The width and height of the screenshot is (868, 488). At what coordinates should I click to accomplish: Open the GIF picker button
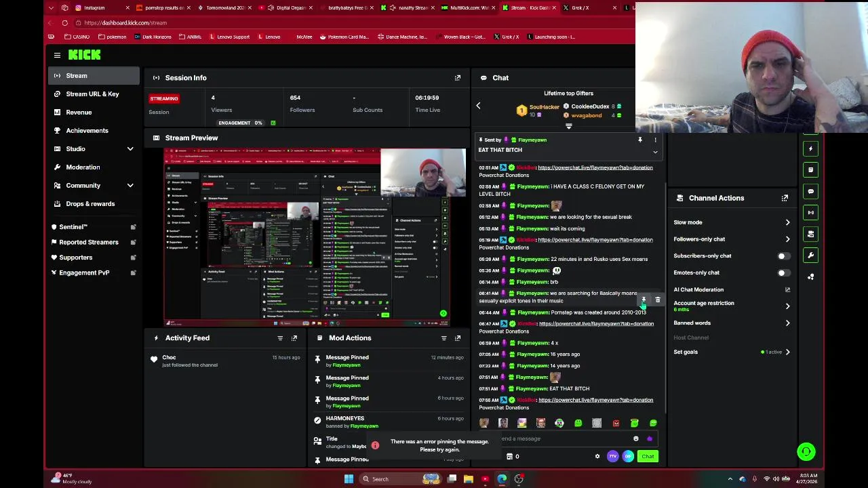click(628, 456)
